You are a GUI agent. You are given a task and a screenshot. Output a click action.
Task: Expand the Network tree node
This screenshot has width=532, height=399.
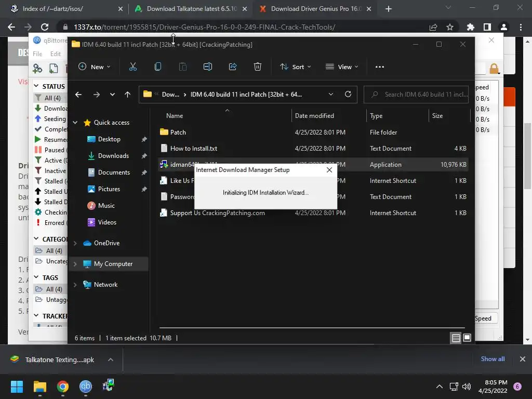[75, 285]
